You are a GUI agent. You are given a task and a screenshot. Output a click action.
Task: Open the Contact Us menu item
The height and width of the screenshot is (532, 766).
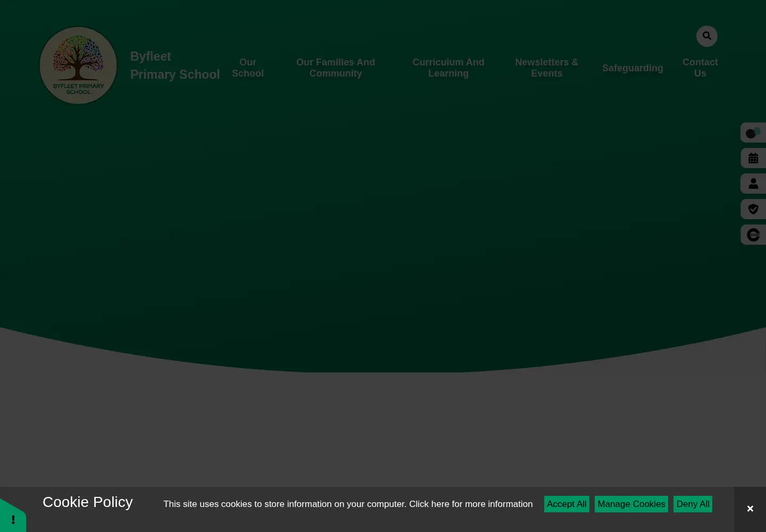[x=700, y=68]
